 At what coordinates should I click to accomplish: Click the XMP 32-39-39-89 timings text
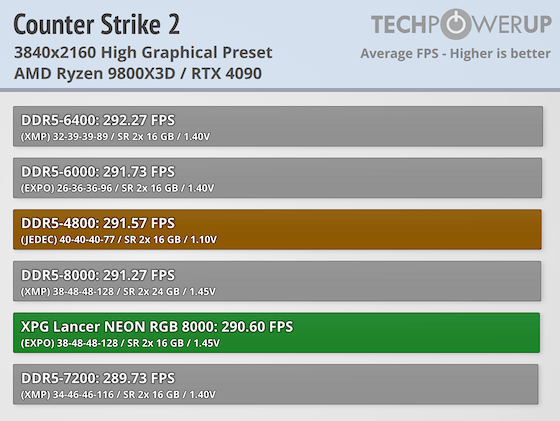(115, 136)
